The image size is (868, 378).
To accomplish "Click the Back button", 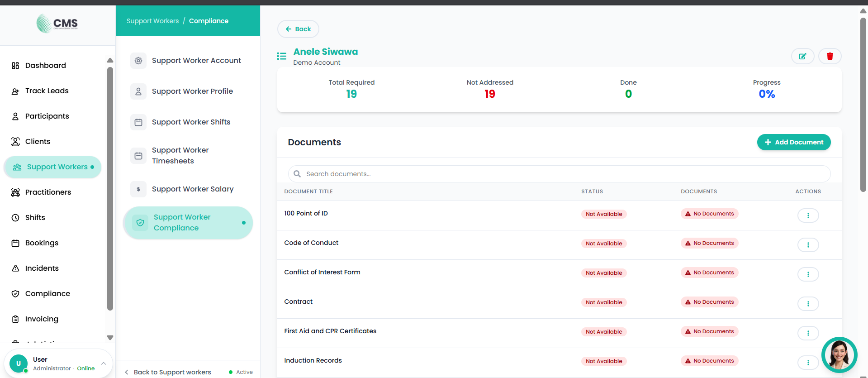I will point(298,29).
